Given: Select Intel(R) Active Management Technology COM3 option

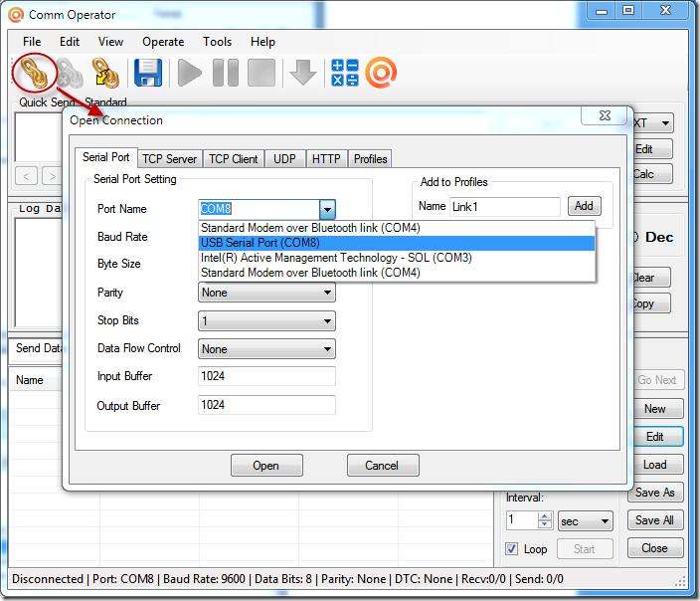Looking at the screenshot, I should coord(397,258).
